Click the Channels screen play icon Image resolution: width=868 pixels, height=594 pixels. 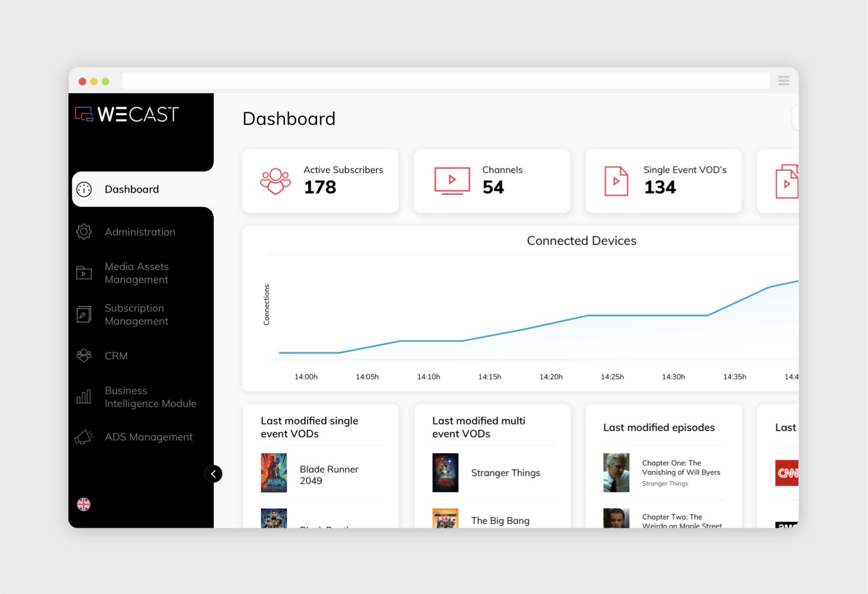point(452,181)
